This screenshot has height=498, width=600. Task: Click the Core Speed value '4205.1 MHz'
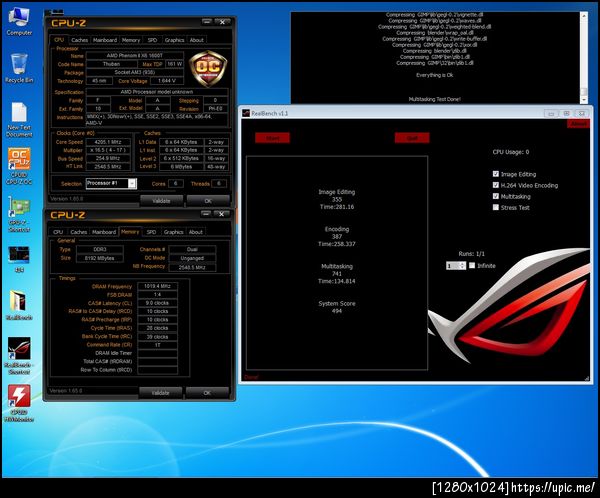pyautogui.click(x=108, y=142)
